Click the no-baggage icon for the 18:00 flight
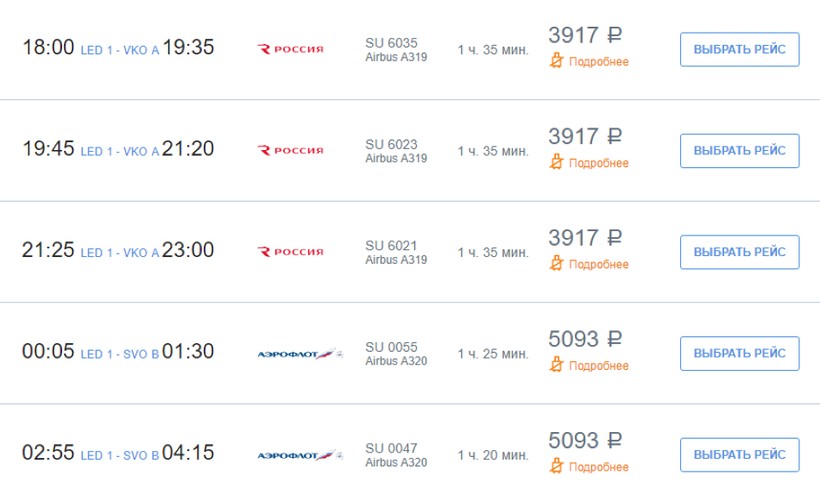This screenshot has height=501, width=820. coord(557,61)
